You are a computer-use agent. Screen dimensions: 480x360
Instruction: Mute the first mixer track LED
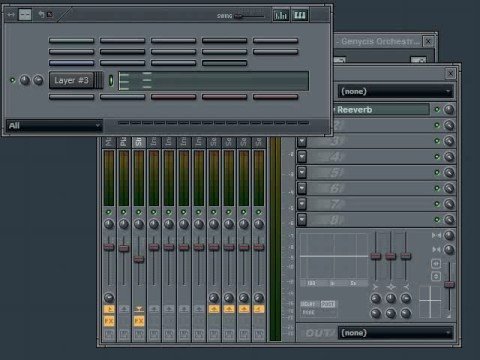coord(109,212)
